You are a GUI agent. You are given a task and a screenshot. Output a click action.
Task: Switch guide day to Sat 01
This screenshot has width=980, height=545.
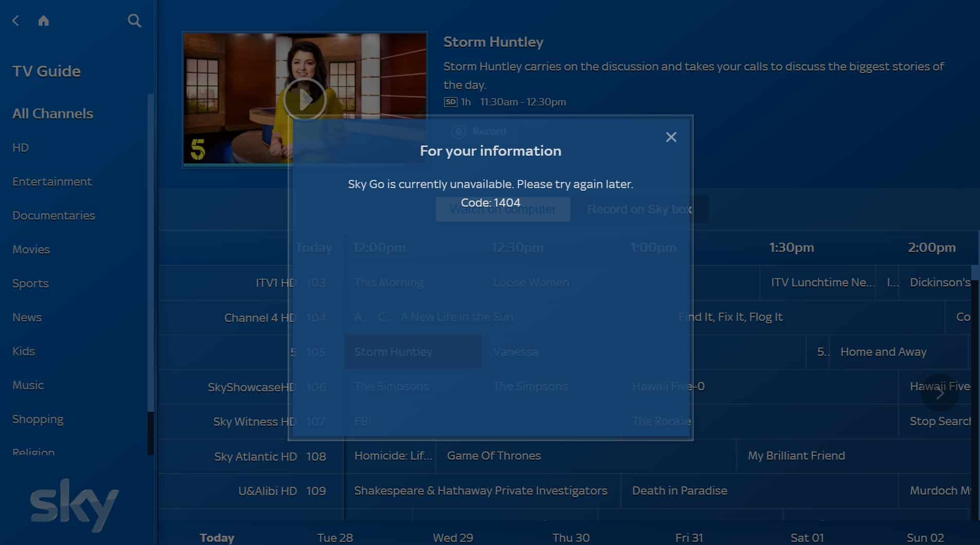click(807, 538)
